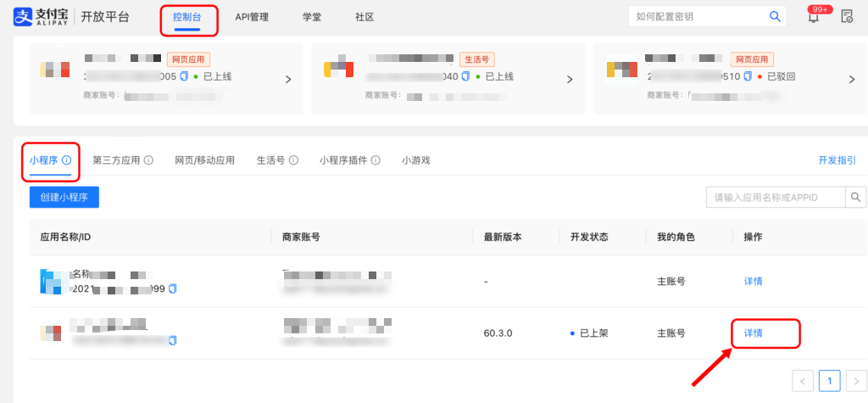Go to next page in pagination
868x403 pixels.
(856, 381)
